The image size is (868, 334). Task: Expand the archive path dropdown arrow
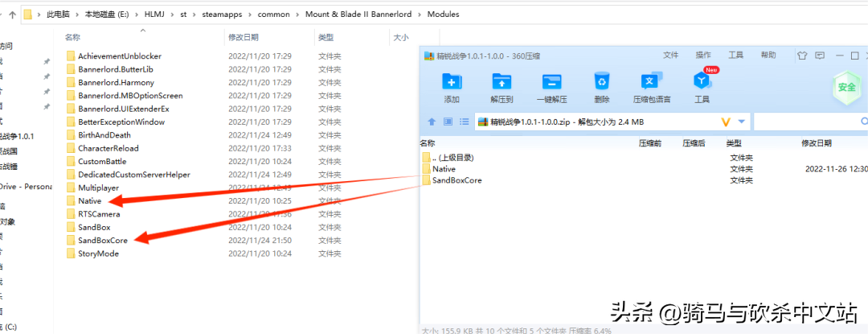pyautogui.click(x=742, y=122)
